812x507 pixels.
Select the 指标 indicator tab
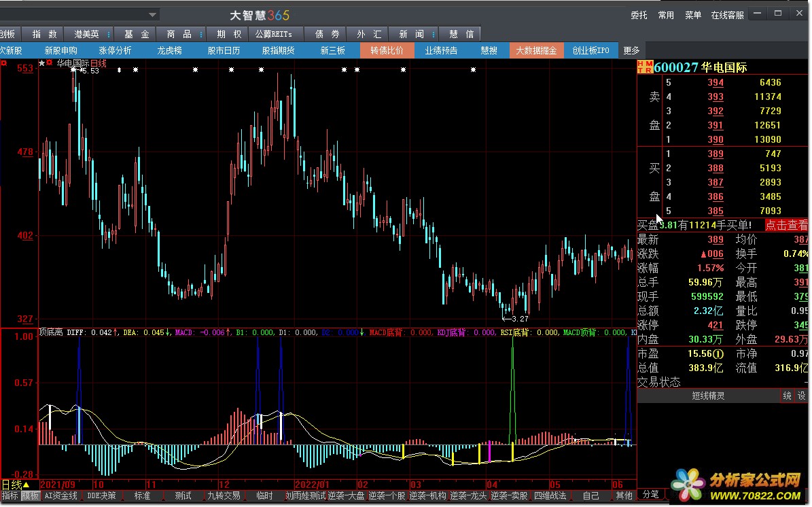point(10,495)
